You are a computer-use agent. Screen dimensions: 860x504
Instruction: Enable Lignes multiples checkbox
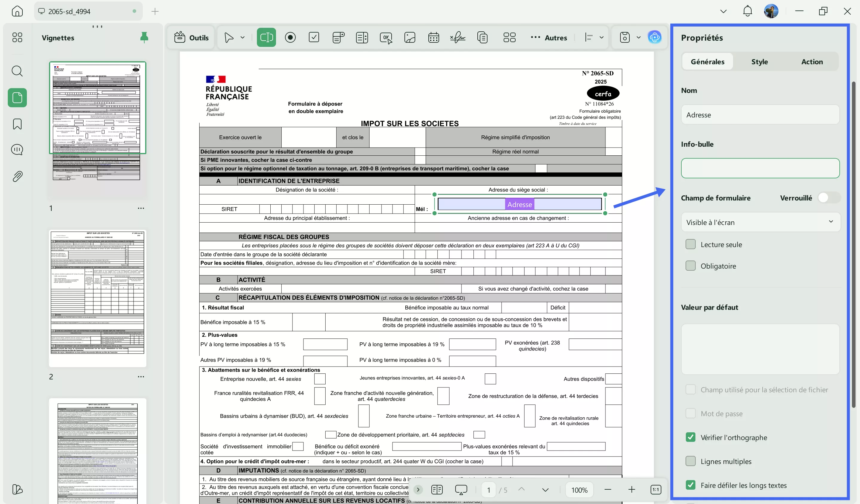(x=690, y=461)
